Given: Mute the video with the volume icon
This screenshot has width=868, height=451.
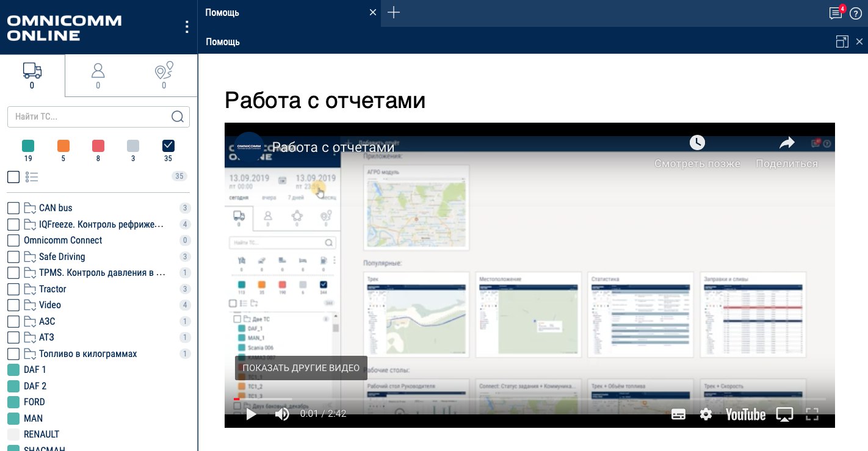Looking at the screenshot, I should click(x=282, y=414).
